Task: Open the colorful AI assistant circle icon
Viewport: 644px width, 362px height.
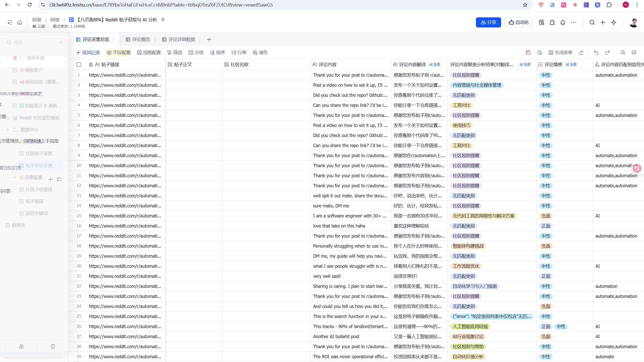Action: pos(528,53)
